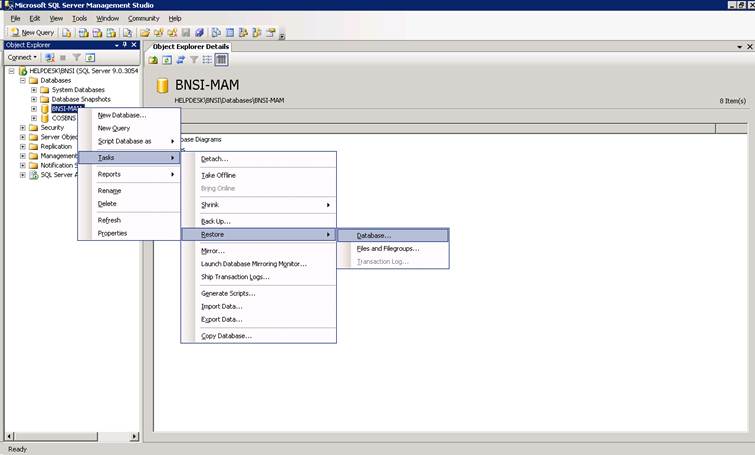
Task: Expand the Database Snapshots folder
Action: click(x=34, y=99)
